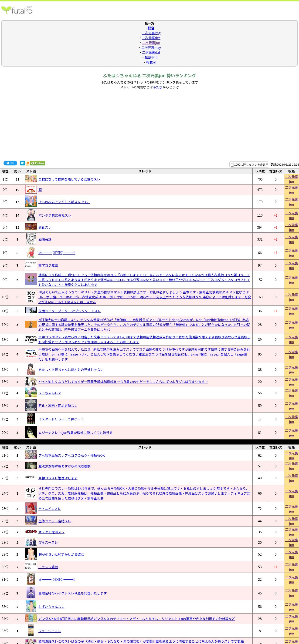Screen dimensions: 299x644
Task: Open rank 1 thread 全裸になって裸体を晒している女性のスレ
Action: pyautogui.click(x=69, y=179)
